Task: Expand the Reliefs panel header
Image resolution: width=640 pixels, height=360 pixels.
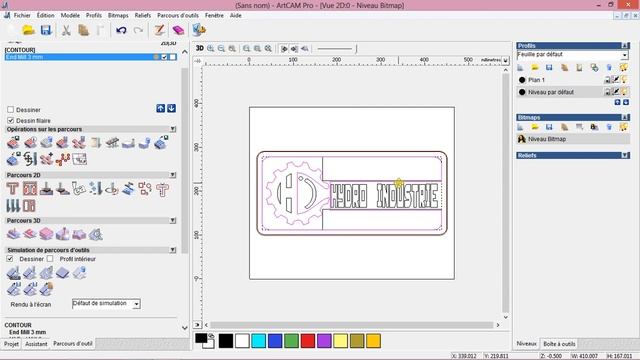Action: 624,155
